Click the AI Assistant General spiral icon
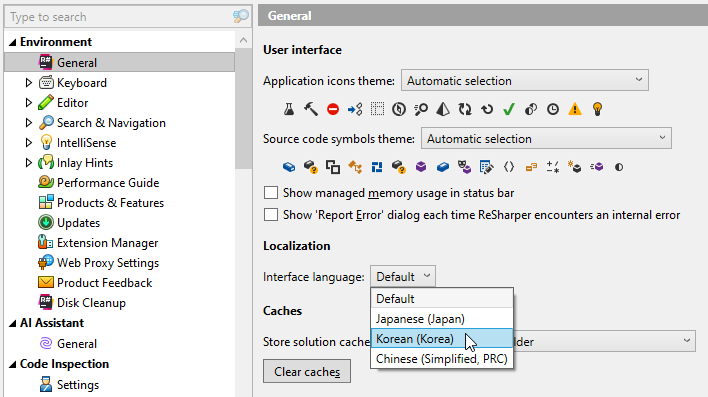The image size is (708, 397). pyautogui.click(x=46, y=343)
